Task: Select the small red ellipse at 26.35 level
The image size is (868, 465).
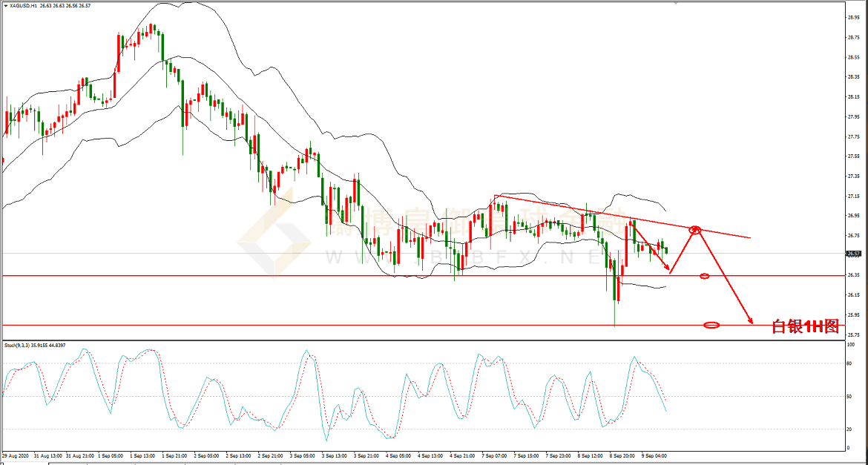Action: click(704, 276)
